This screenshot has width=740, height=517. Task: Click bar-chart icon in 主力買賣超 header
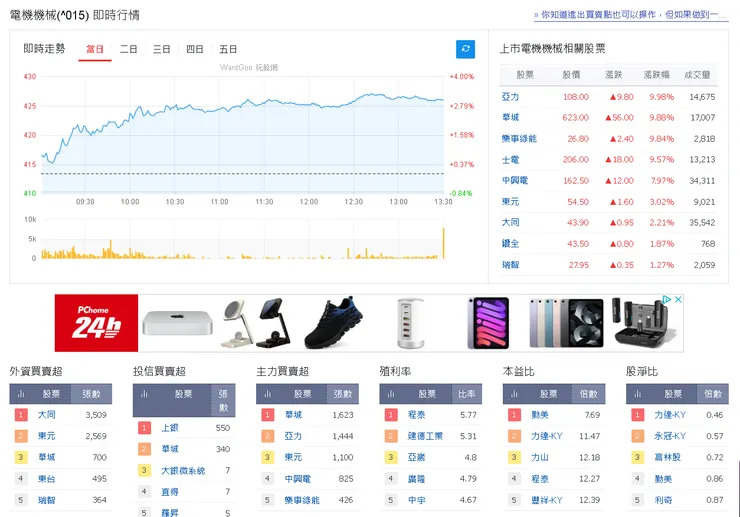268,394
